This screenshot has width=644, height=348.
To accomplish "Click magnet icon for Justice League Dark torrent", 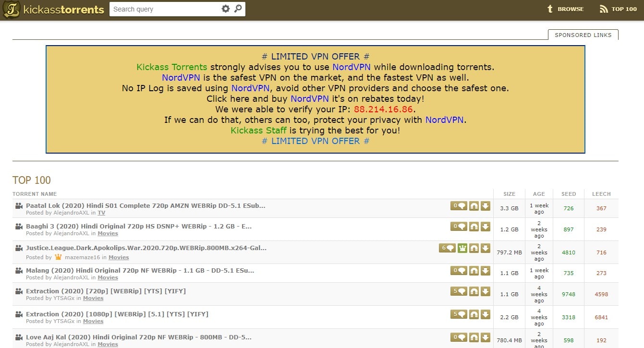I will pyautogui.click(x=474, y=248).
